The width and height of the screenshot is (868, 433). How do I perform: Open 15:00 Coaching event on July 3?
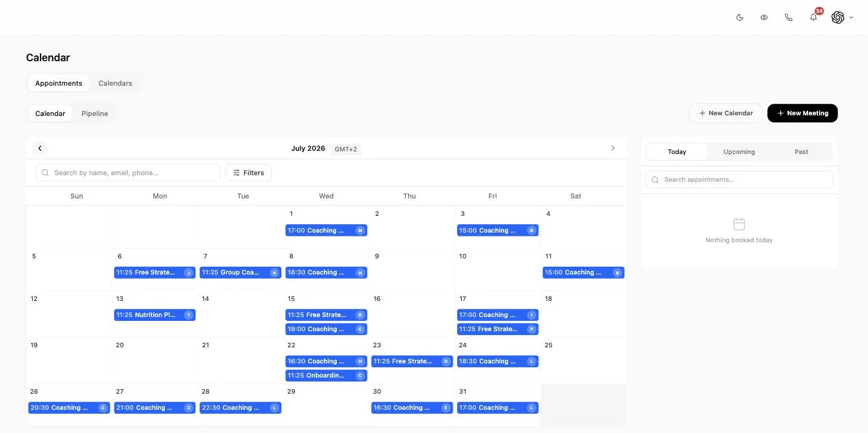point(498,231)
